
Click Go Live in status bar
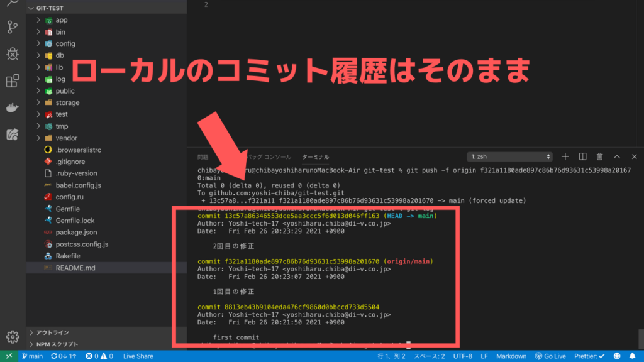[x=550, y=356]
